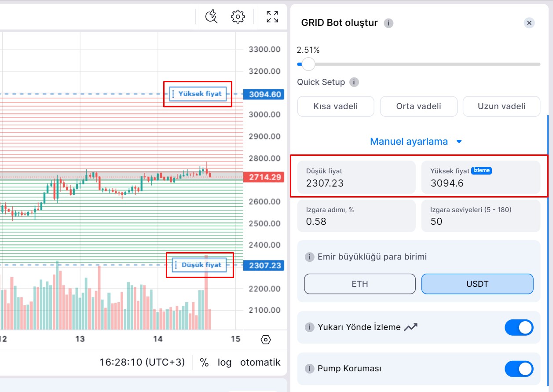Screen dimensions: 553x392
Task: Enable otomatik price scale mode
Action: pyautogui.click(x=260, y=363)
